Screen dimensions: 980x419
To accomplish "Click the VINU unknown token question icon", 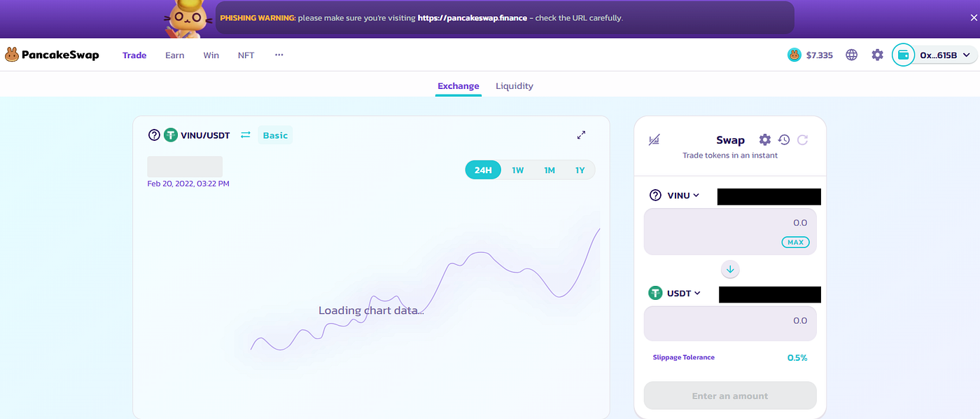I will [155, 135].
